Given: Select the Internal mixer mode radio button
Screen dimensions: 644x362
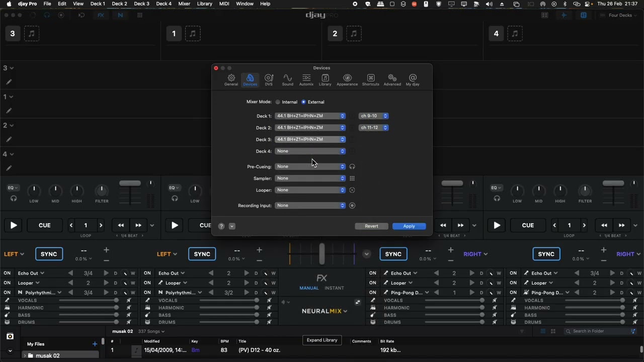Looking at the screenshot, I should tap(278, 102).
